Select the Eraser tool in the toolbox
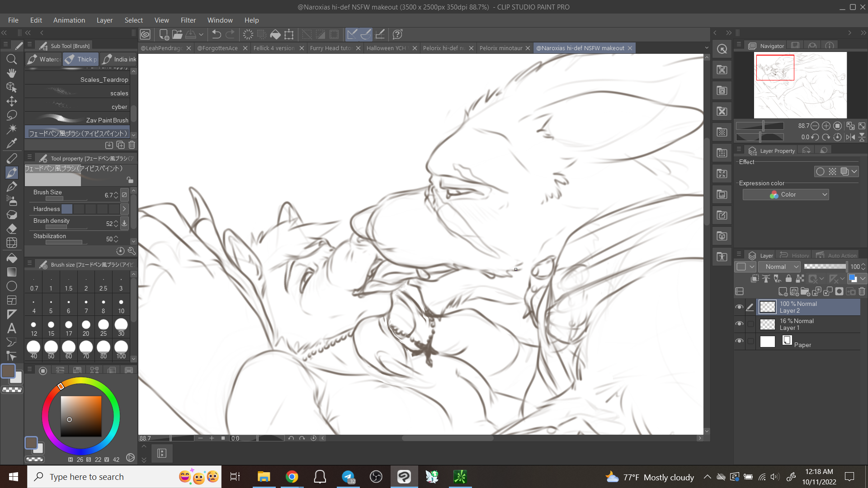This screenshot has height=488, width=868. point(12,229)
